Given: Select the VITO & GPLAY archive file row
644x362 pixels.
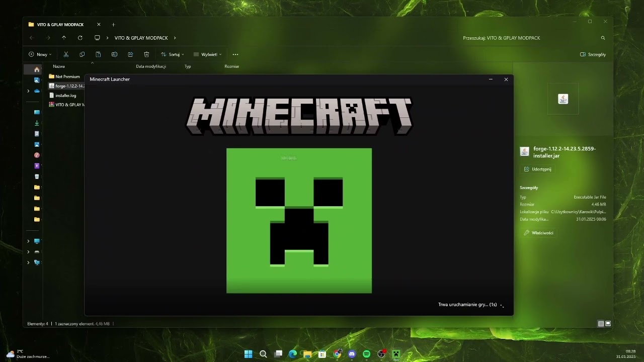Looking at the screenshot, I should [x=66, y=105].
